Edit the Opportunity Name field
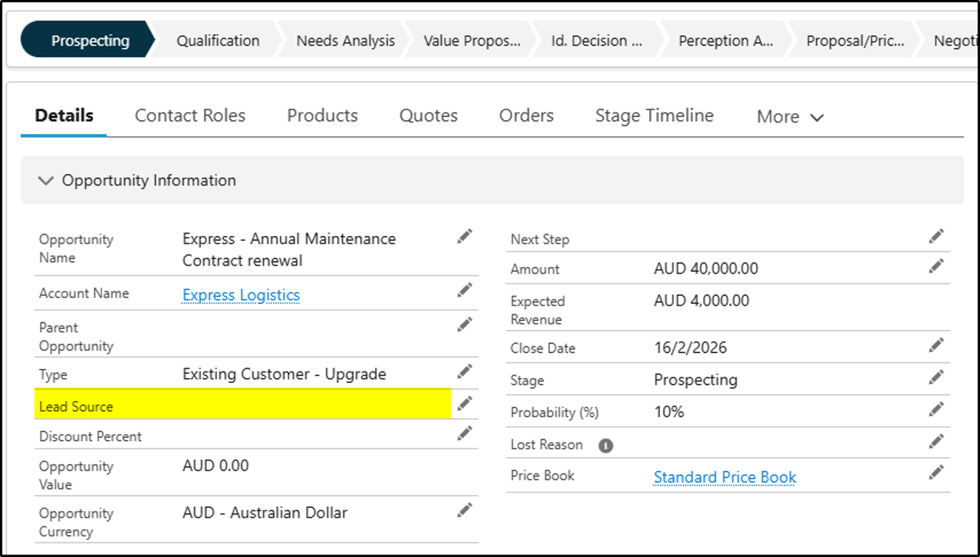This screenshot has height=557, width=980. 465,236
